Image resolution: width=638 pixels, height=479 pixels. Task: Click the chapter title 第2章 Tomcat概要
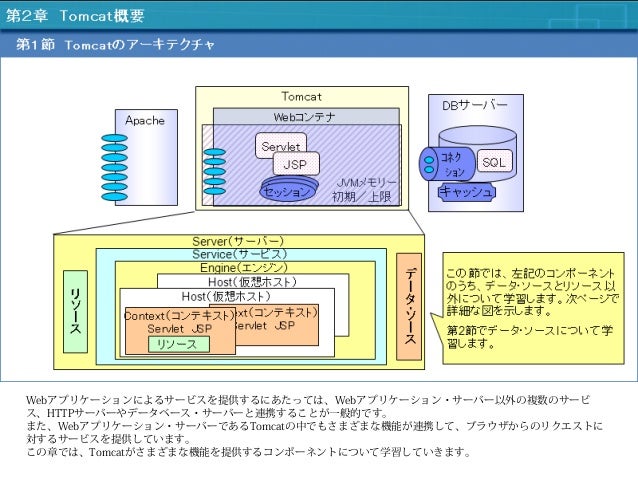click(75, 15)
